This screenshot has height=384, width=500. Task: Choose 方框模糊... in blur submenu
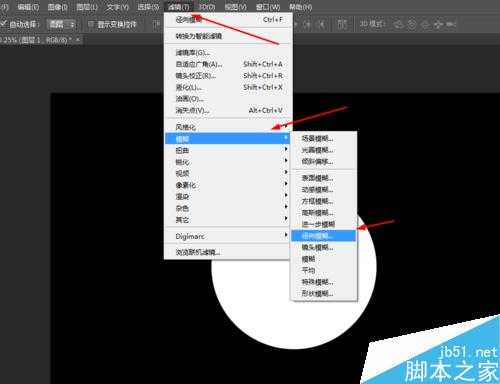tap(324, 201)
